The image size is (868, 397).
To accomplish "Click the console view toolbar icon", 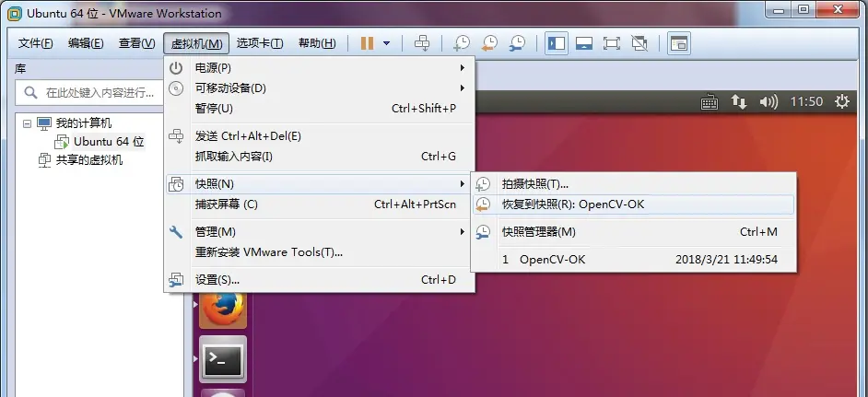I will click(x=679, y=43).
